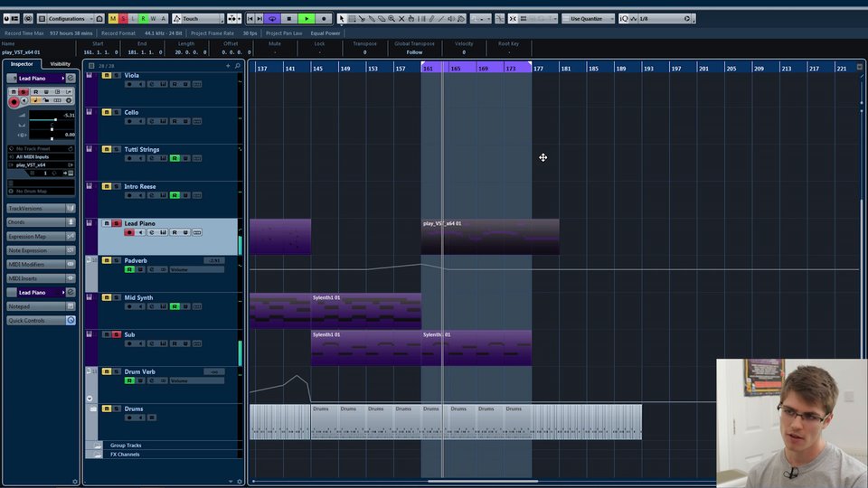Toggle the purple Cycle loop button
Screen dimensions: 868x488
272,18
